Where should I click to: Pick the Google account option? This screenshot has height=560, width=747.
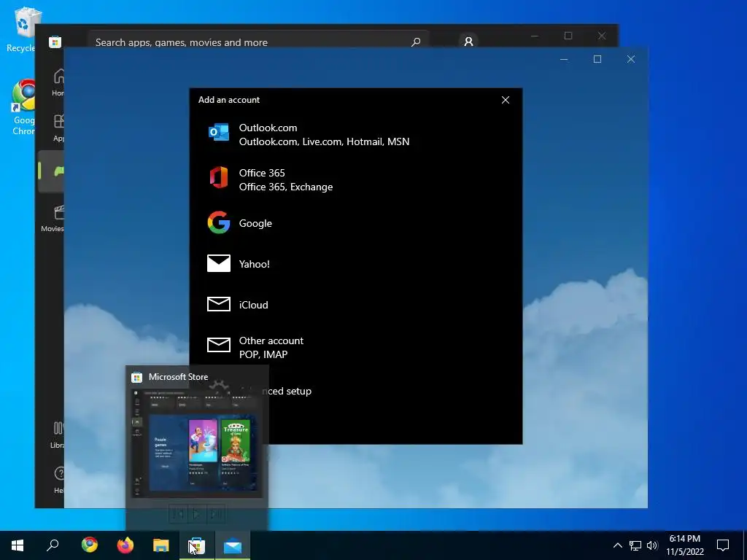click(355, 223)
